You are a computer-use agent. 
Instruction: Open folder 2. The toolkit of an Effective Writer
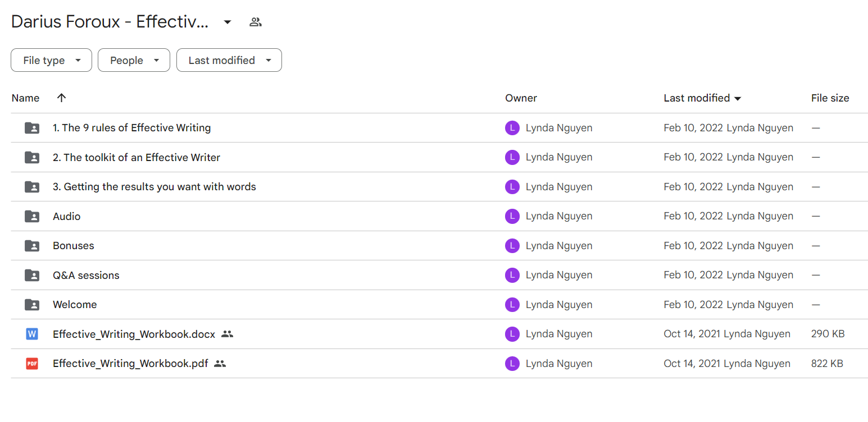[x=137, y=157]
